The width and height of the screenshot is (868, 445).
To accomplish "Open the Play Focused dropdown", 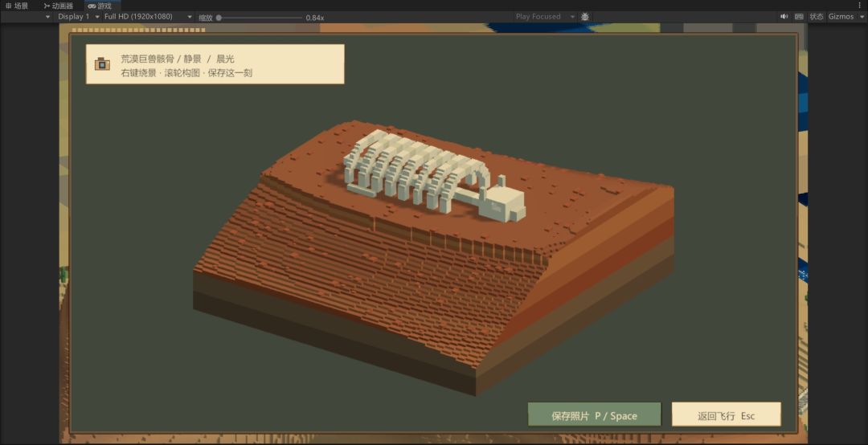I will (x=545, y=17).
